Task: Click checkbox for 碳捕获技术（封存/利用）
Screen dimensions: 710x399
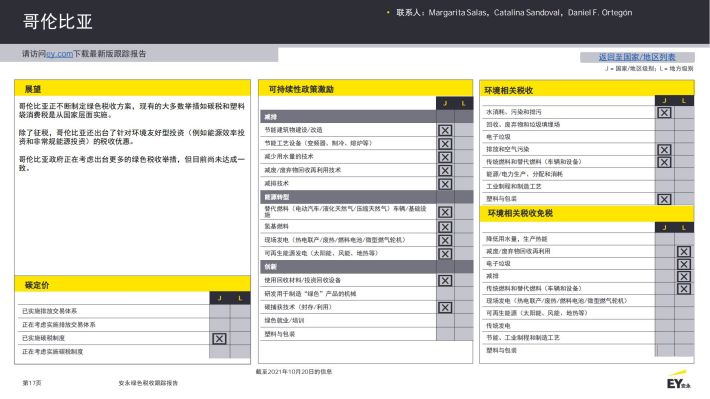Action: tap(445, 308)
